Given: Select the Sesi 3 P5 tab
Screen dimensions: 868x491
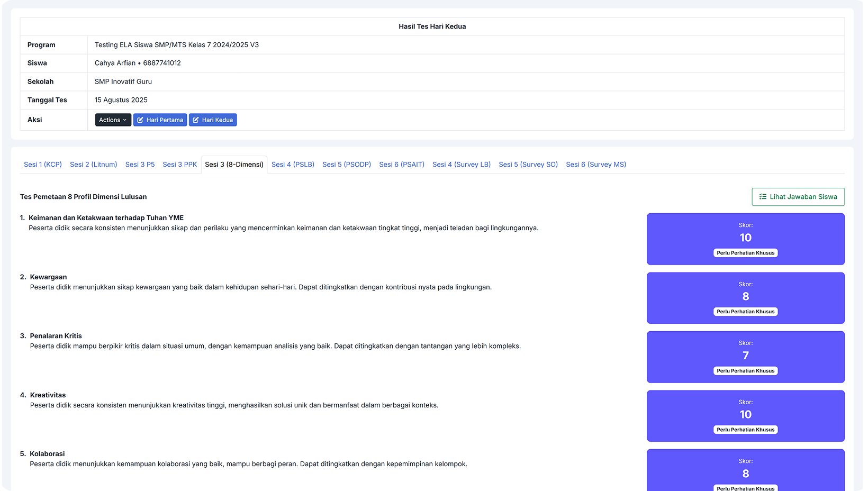Looking at the screenshot, I should 140,165.
